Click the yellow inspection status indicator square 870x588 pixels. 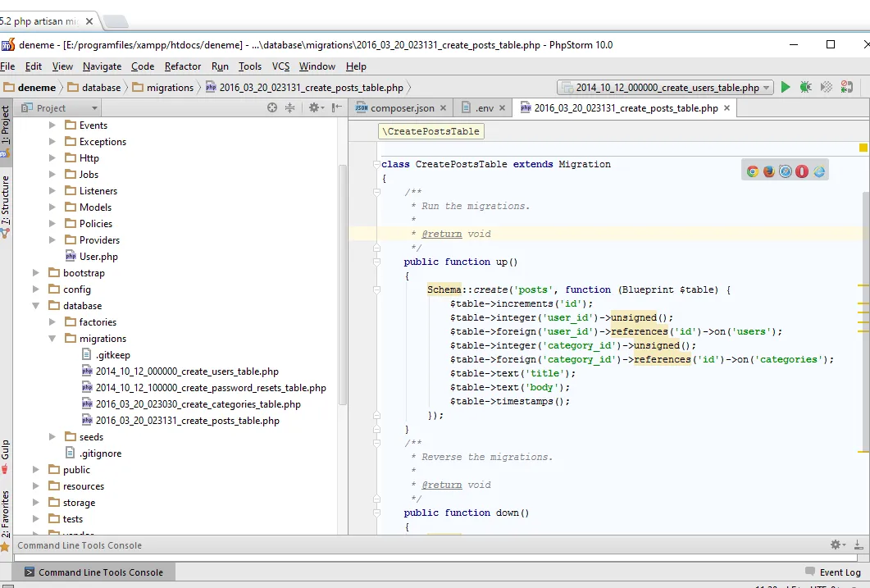click(863, 148)
